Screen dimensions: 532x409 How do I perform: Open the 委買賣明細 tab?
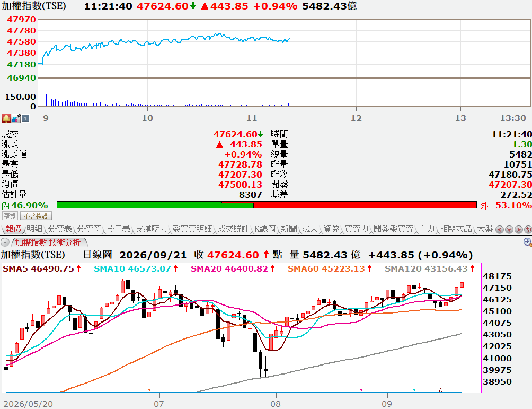point(192,229)
